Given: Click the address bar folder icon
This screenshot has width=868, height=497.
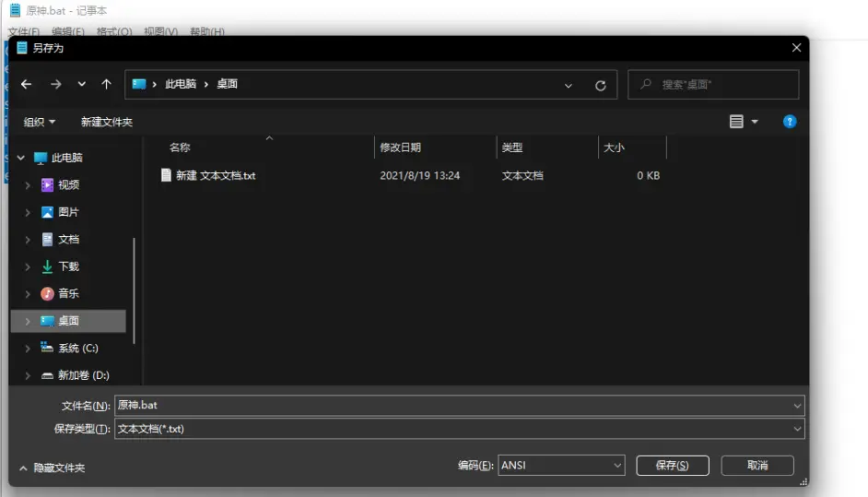Looking at the screenshot, I should [139, 84].
